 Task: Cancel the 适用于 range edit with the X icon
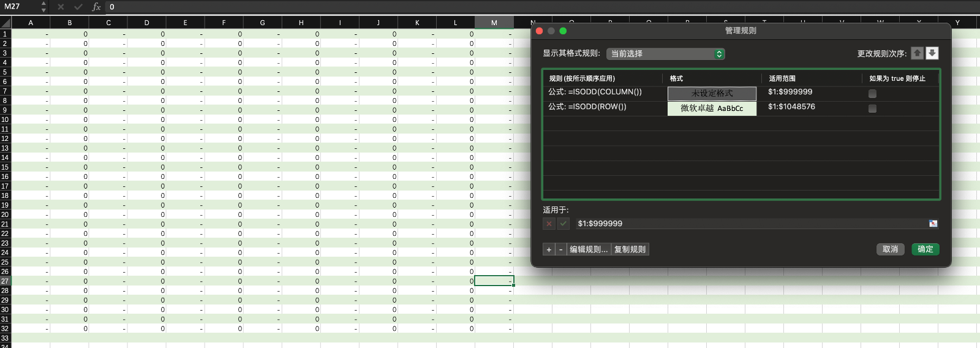tap(549, 224)
